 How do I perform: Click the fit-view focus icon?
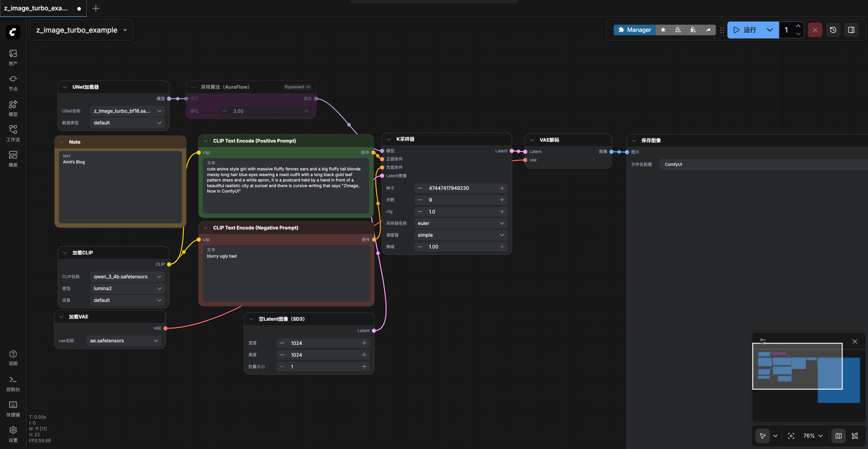pyautogui.click(x=791, y=436)
